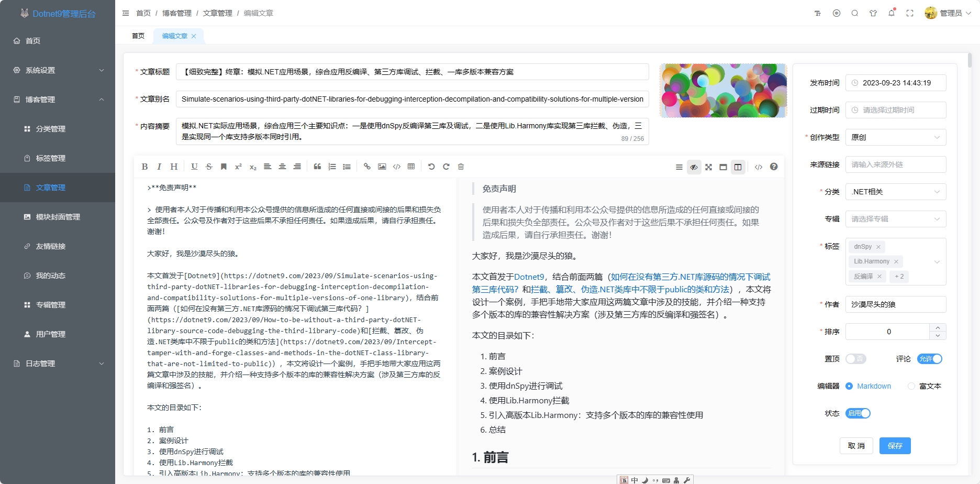Collapse the sidebar with the hamburger icon

point(126,13)
